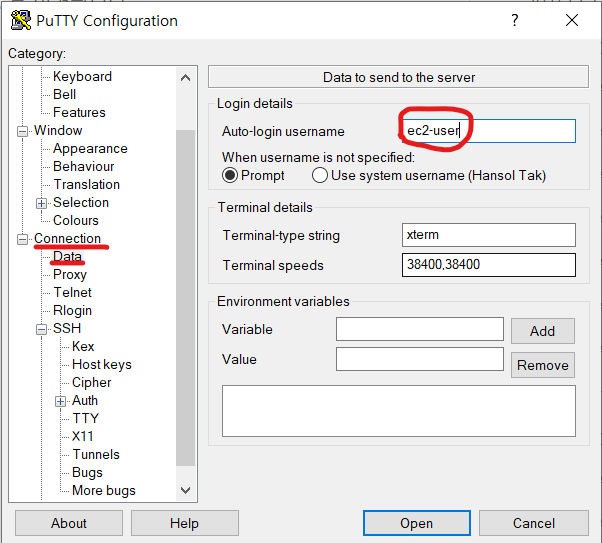Open the More bugs settings
Screen dimensions: 602x543
[x=104, y=491]
